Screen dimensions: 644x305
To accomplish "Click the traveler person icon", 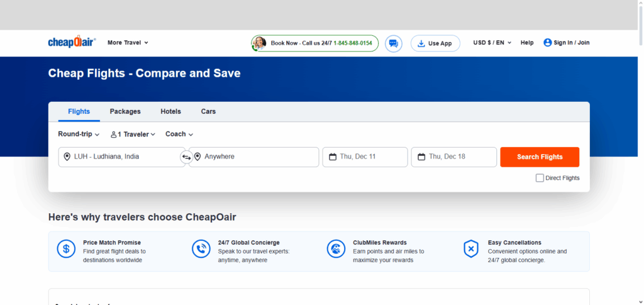I will [113, 134].
